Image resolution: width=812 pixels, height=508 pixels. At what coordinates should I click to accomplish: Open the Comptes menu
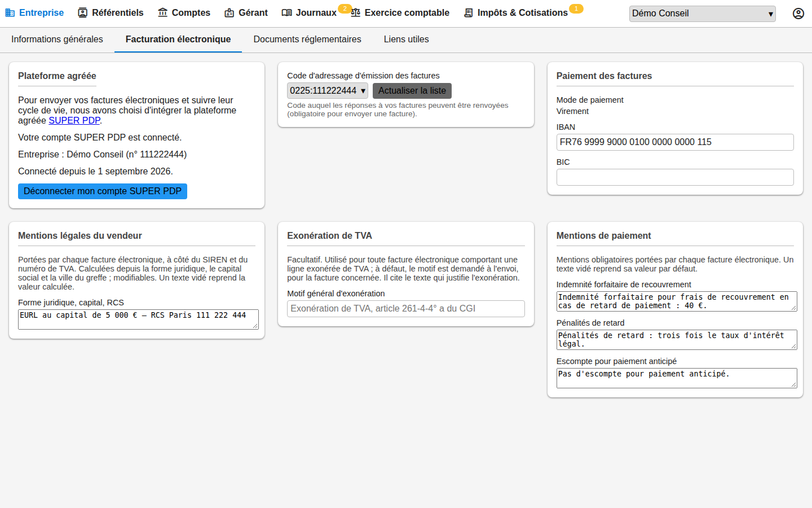[x=184, y=12]
